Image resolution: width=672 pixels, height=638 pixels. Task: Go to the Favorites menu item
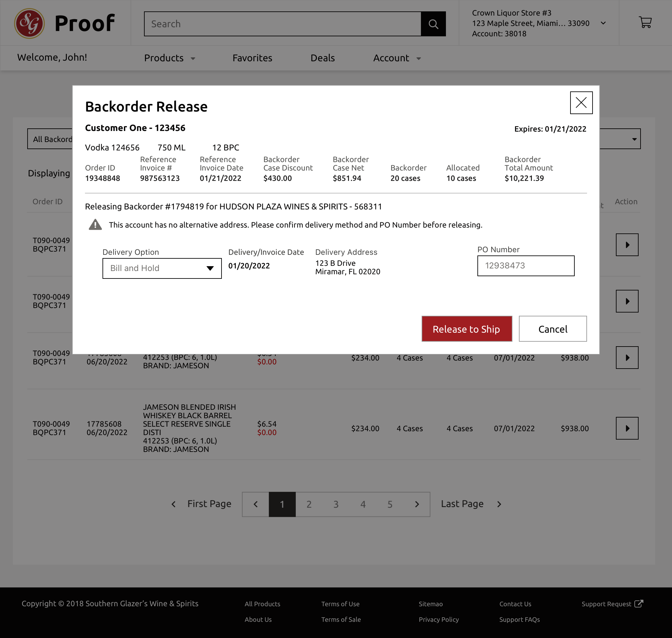click(x=252, y=58)
